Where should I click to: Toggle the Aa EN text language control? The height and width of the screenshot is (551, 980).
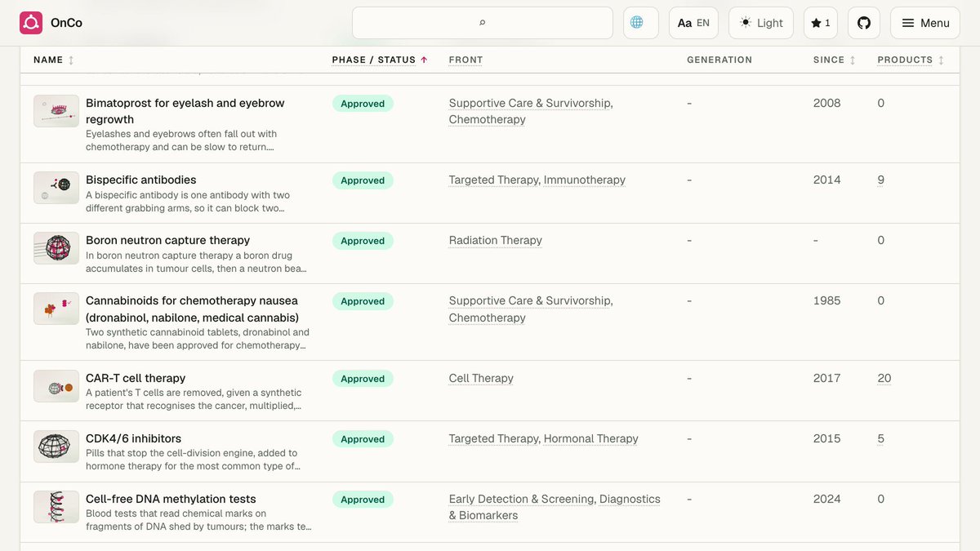(693, 23)
